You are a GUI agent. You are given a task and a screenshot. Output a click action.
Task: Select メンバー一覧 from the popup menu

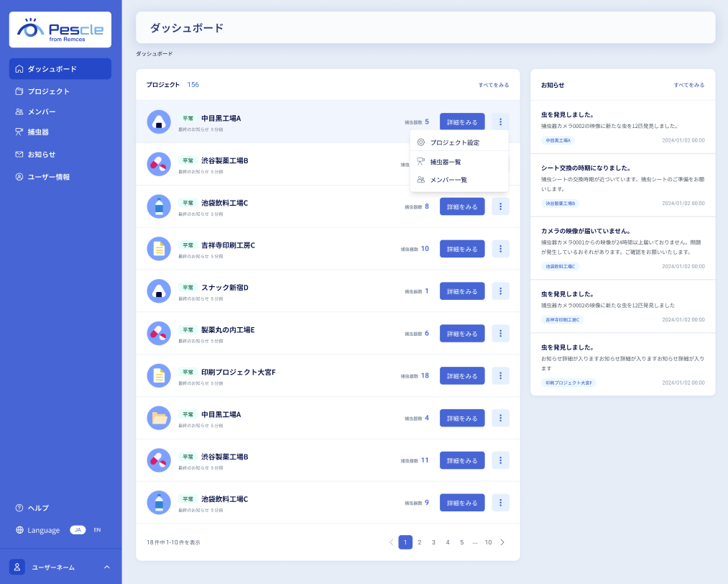pyautogui.click(x=459, y=180)
